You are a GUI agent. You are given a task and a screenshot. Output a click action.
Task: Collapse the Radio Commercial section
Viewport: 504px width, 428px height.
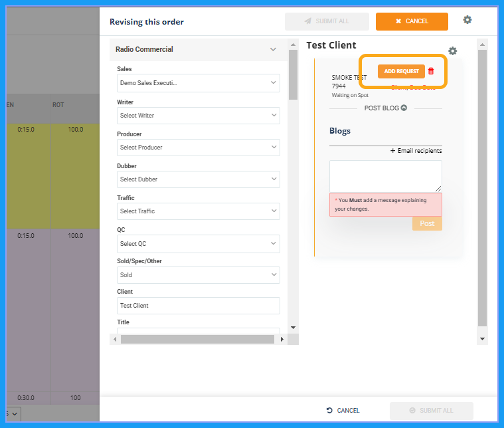(273, 49)
